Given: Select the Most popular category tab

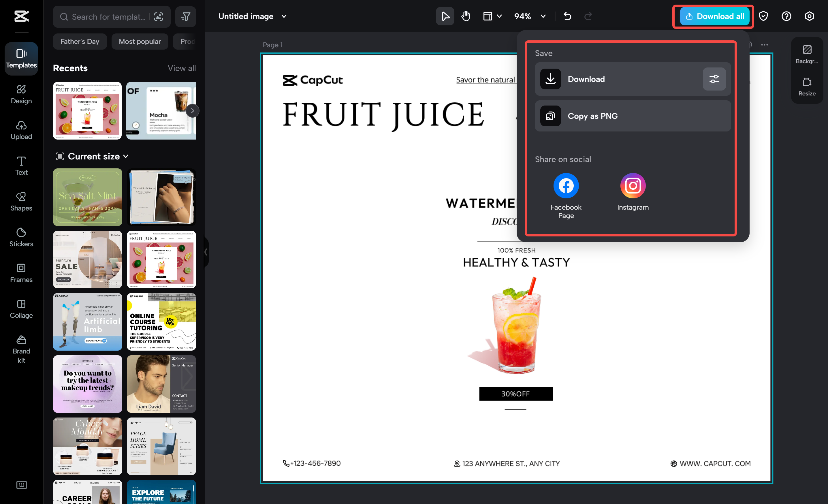Looking at the screenshot, I should pos(140,41).
